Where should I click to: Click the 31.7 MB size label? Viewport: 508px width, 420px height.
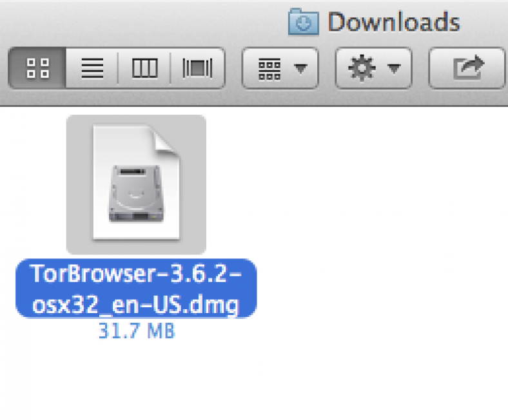pos(137,331)
